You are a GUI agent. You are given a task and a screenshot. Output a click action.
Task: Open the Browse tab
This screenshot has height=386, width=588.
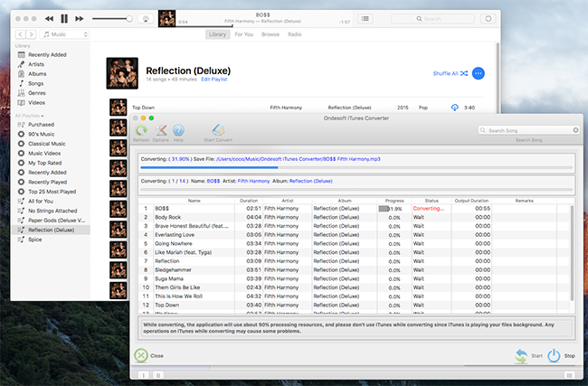click(270, 34)
